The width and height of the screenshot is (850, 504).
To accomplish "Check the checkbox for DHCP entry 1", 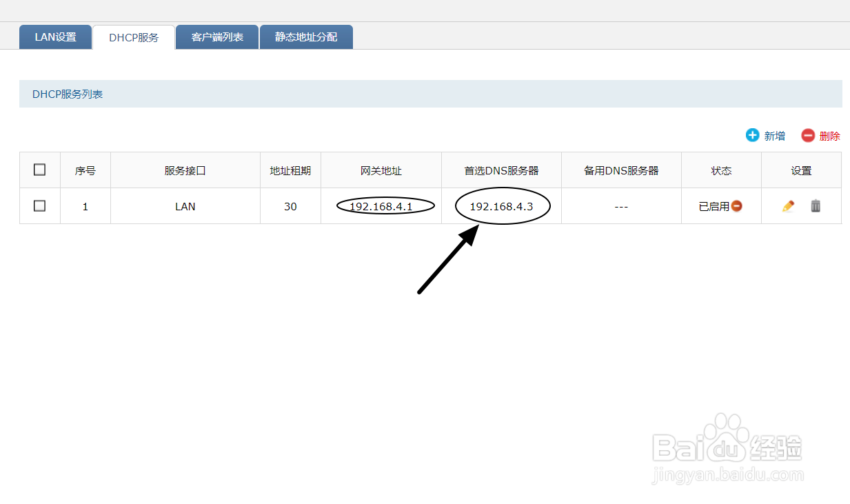I will tap(39, 205).
